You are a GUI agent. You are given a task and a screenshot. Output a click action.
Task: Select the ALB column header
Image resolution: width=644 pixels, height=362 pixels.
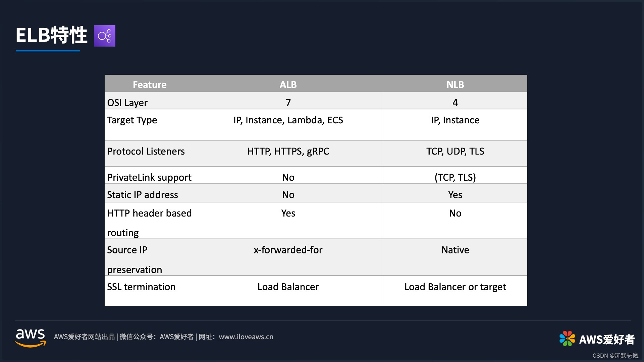pyautogui.click(x=288, y=84)
